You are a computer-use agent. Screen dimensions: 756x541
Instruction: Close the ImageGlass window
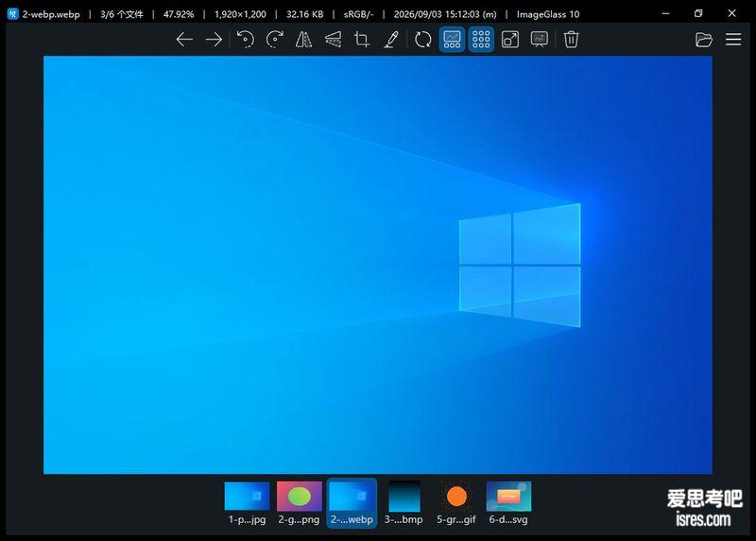pos(731,13)
